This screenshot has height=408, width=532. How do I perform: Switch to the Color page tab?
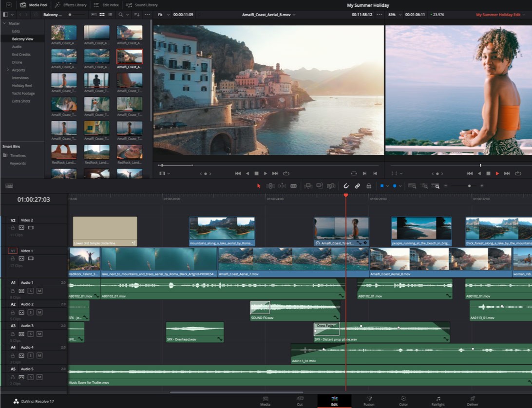coord(403,401)
